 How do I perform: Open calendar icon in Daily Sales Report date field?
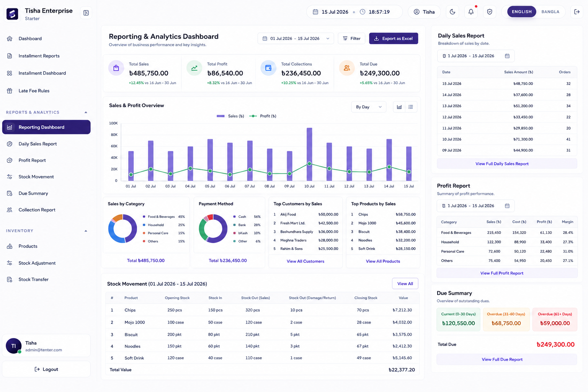[507, 56]
